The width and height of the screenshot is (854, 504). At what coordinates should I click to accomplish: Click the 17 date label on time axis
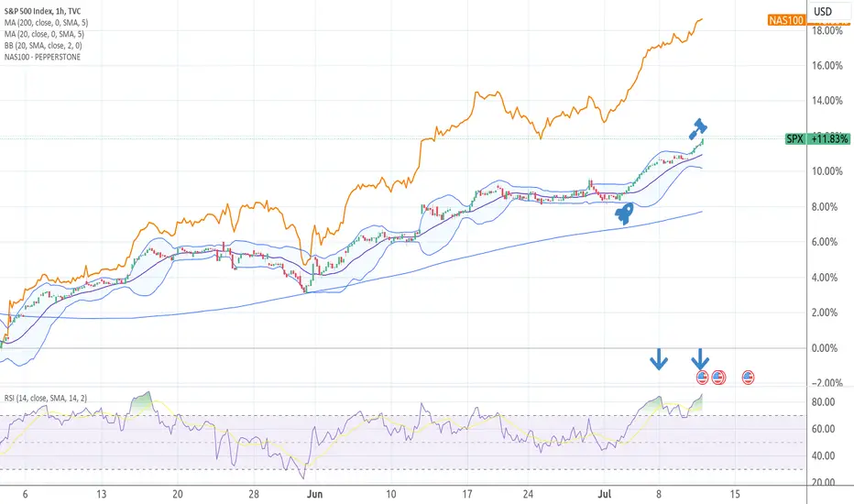pos(466,494)
